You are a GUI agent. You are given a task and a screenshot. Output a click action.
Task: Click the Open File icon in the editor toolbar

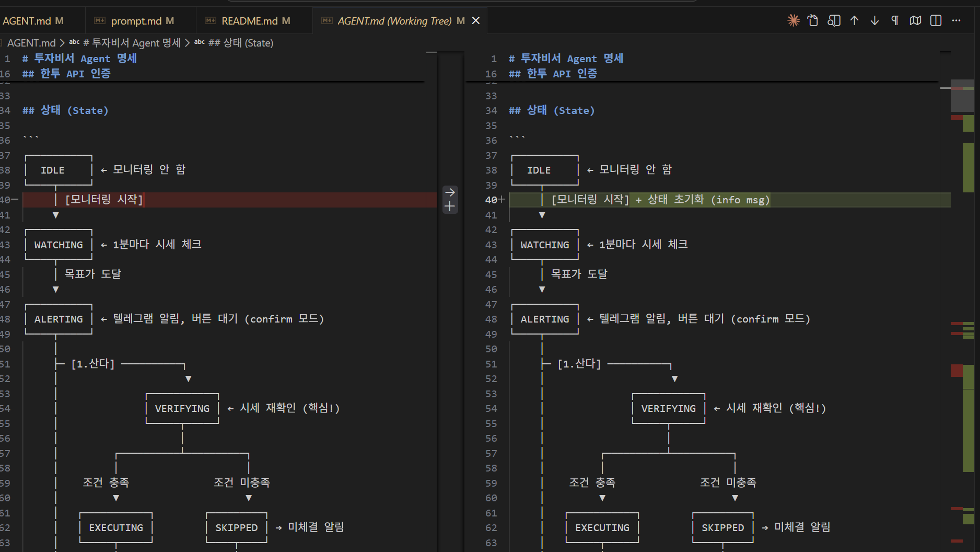[813, 20]
